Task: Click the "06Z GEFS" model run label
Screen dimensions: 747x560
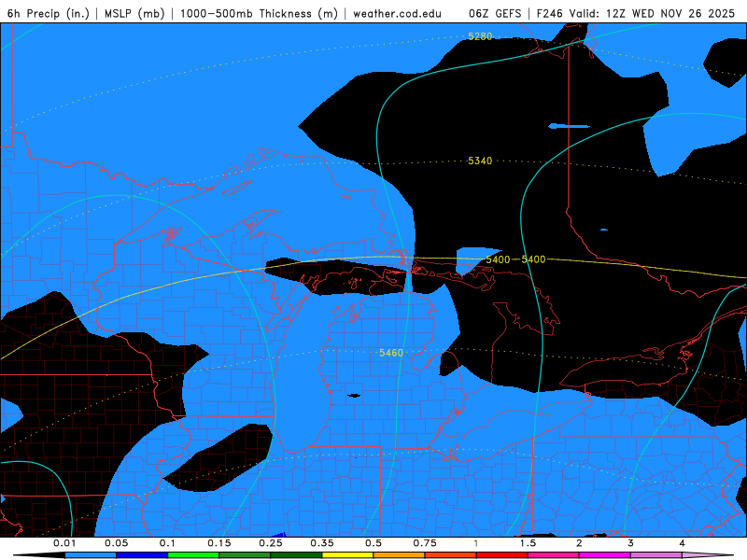Action: (495, 13)
